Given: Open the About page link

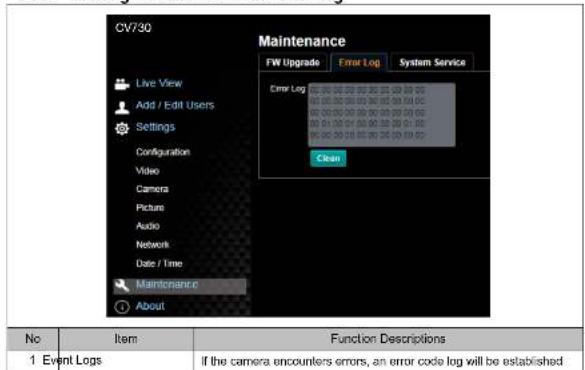Looking at the screenshot, I should coord(150,306).
